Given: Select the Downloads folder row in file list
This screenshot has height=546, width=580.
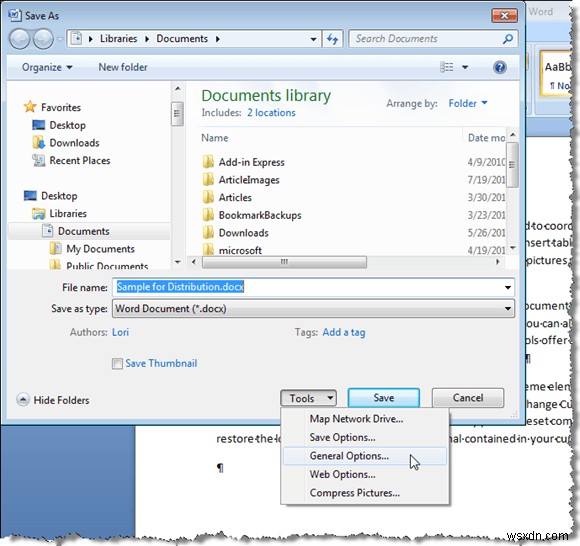Looking at the screenshot, I should tap(243, 233).
